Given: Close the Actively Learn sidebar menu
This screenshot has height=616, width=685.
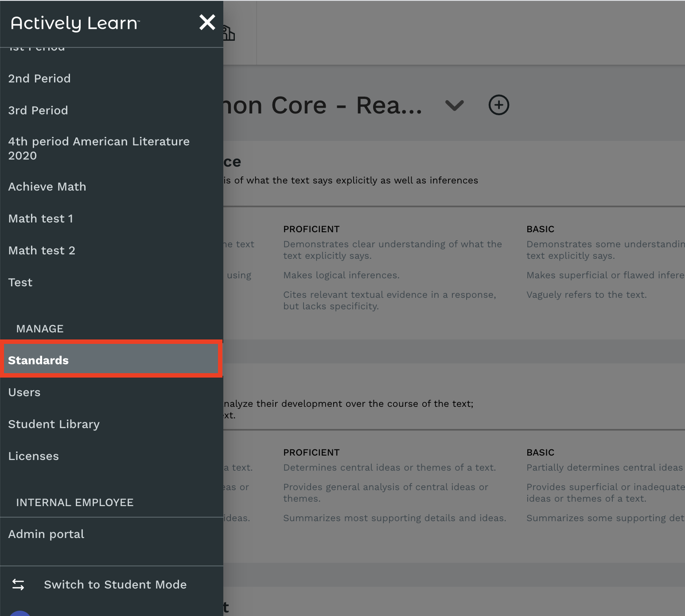Looking at the screenshot, I should (207, 22).
